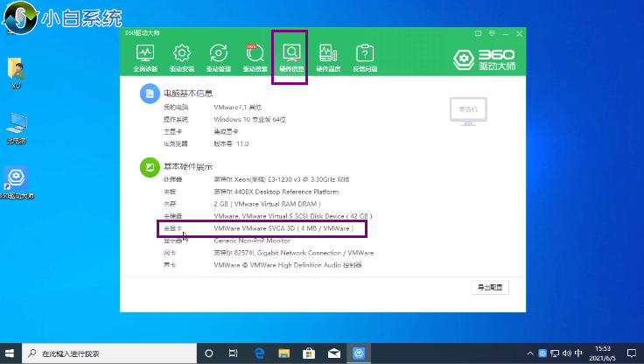Launch Microsoft Edge from taskbar
Screen dimensions: 644x364
click(259, 353)
